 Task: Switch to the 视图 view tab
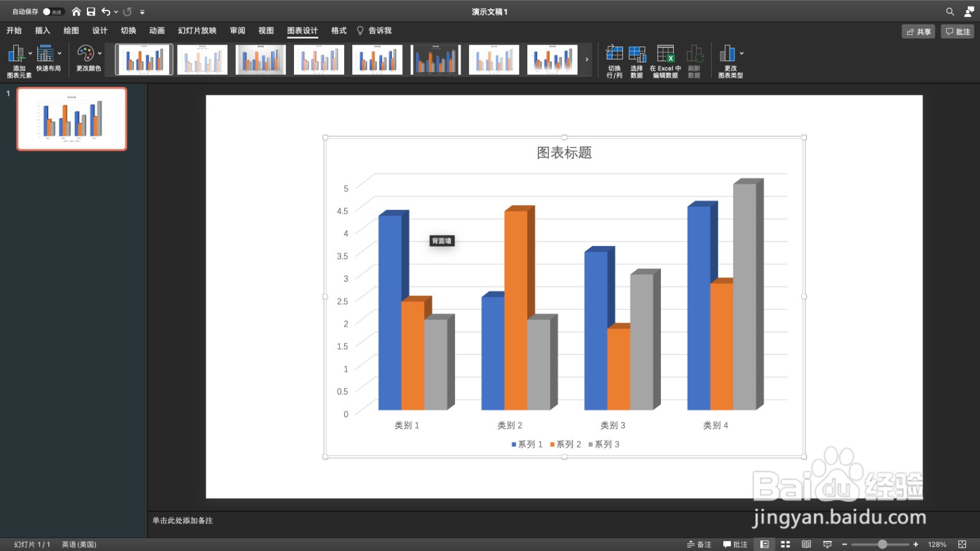point(266,31)
